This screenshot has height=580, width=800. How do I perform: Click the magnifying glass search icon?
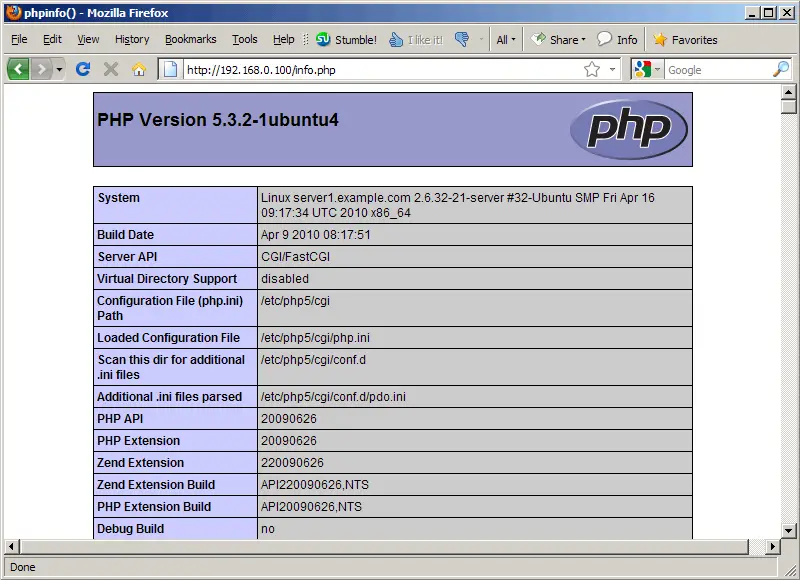[x=781, y=69]
